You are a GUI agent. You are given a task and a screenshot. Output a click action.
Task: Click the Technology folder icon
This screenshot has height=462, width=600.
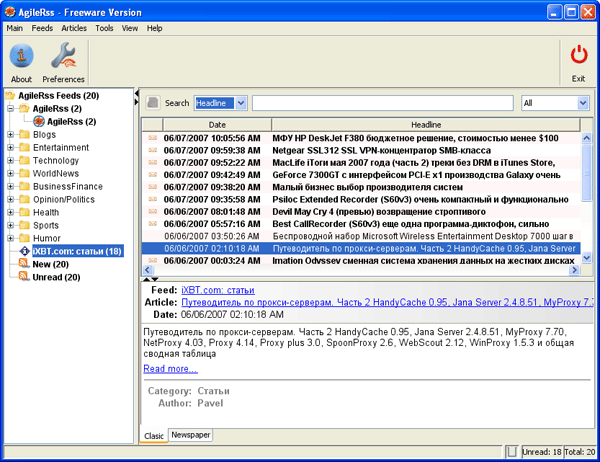click(x=24, y=160)
